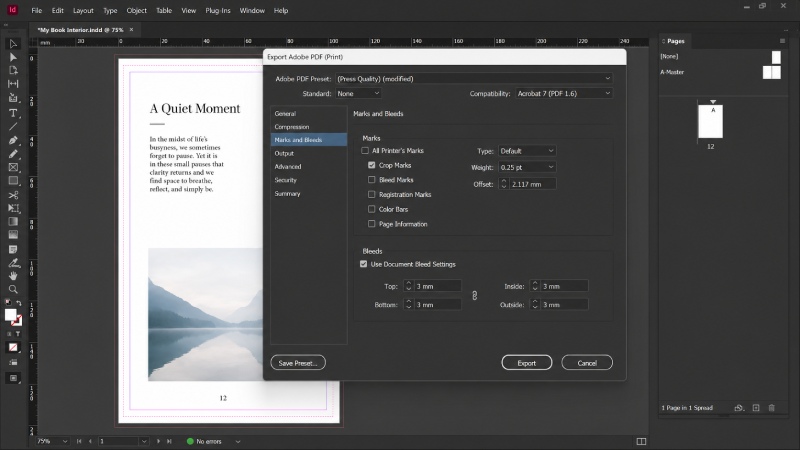This screenshot has width=800, height=450.
Task: Open the marks Type dropdown
Action: pos(527,151)
